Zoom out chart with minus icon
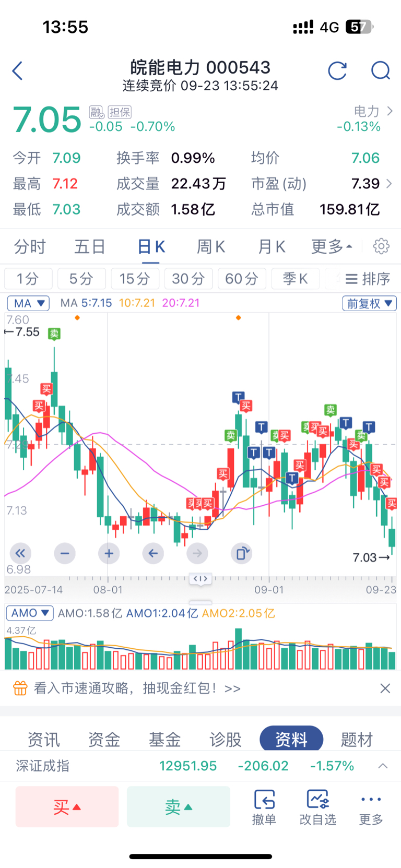Image resolution: width=401 pixels, height=868 pixels. coord(65,553)
